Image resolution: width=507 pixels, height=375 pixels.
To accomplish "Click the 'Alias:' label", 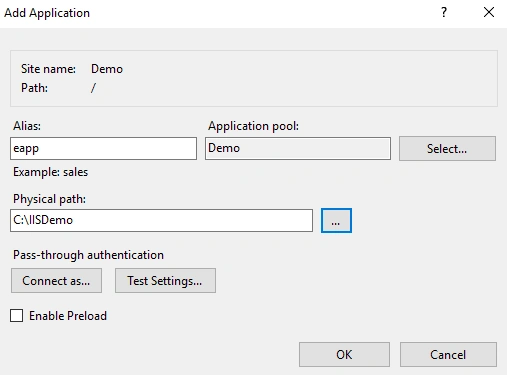I will point(27,126).
